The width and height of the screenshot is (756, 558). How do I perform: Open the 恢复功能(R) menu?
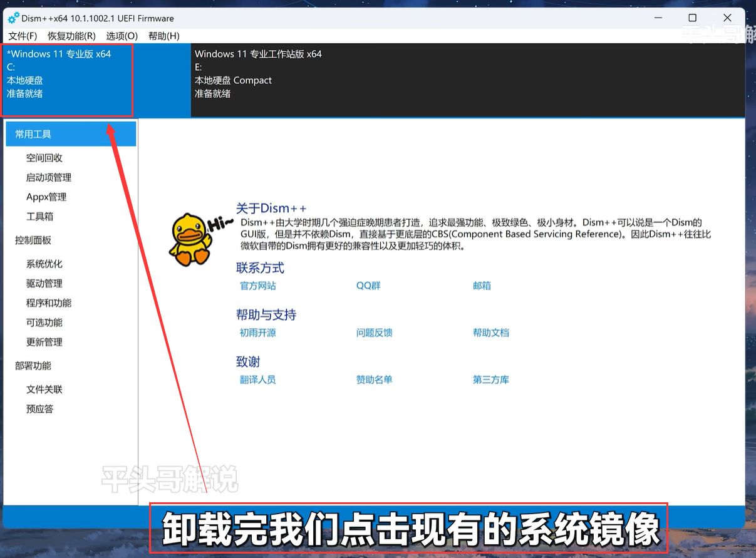click(x=71, y=36)
